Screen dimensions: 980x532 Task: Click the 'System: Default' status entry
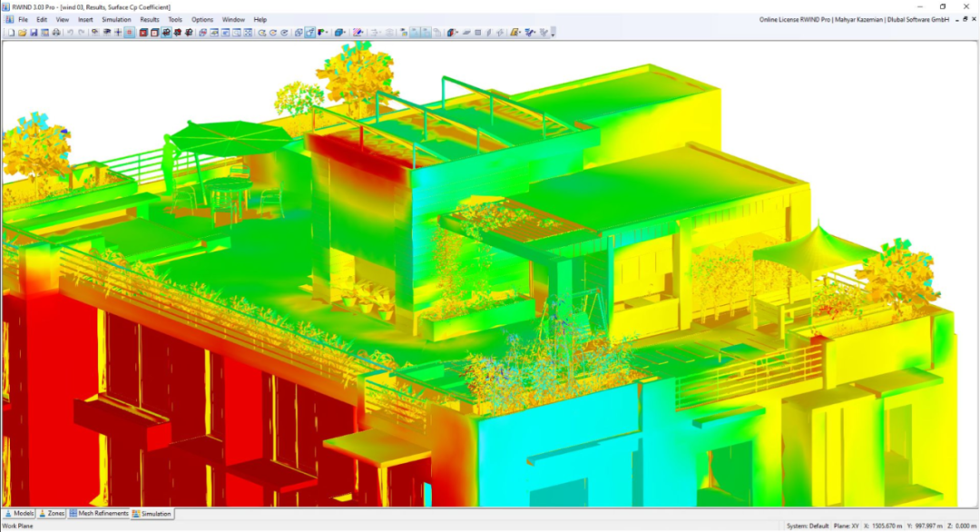[x=807, y=527]
